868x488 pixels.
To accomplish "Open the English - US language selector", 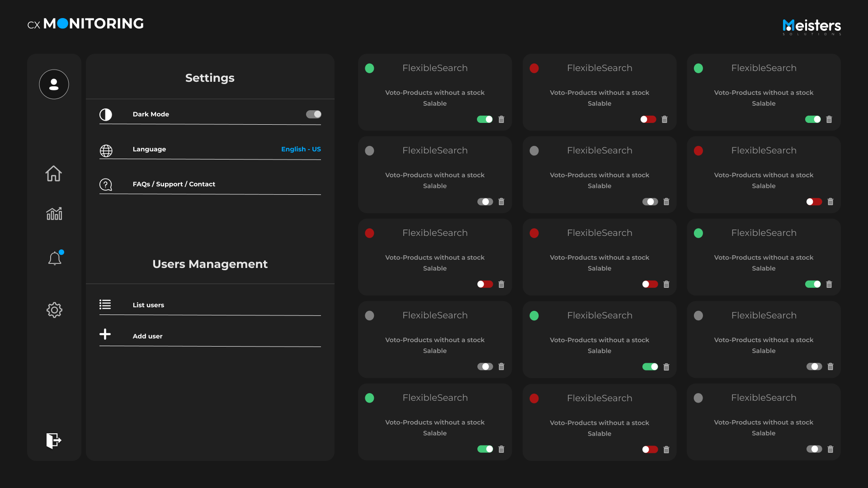I will point(301,149).
